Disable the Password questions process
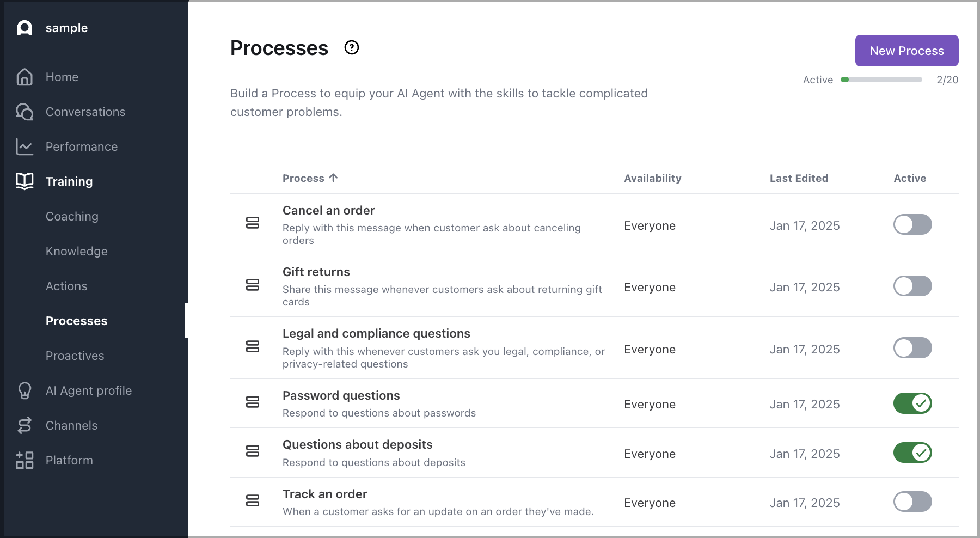Viewport: 980px width, 538px height. [912, 403]
